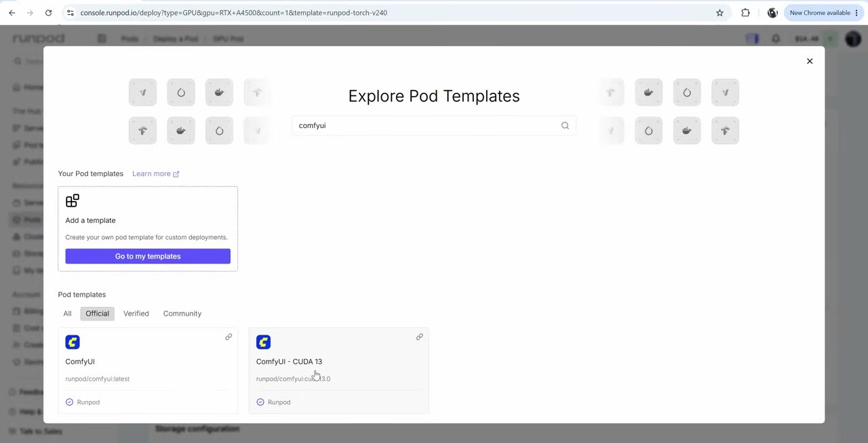
Task: Select the ComfyUI template card
Action: tap(148, 371)
